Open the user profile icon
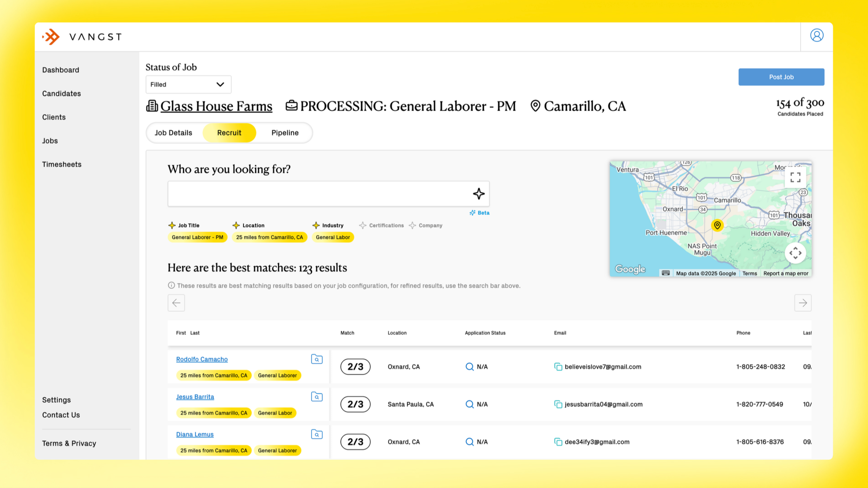The width and height of the screenshot is (868, 488). pos(817,36)
